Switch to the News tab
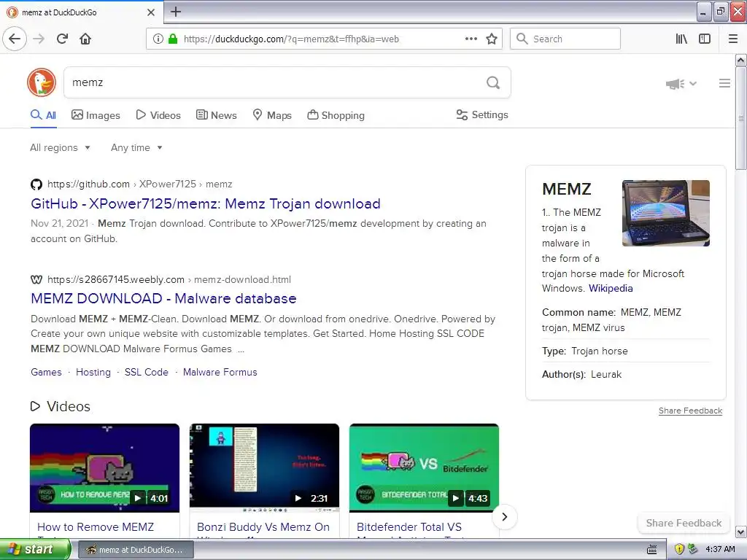747x560 pixels. (x=216, y=115)
